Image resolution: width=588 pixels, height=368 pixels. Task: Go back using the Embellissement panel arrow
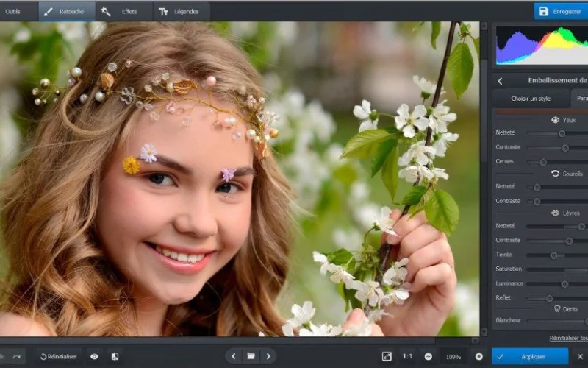pyautogui.click(x=500, y=81)
